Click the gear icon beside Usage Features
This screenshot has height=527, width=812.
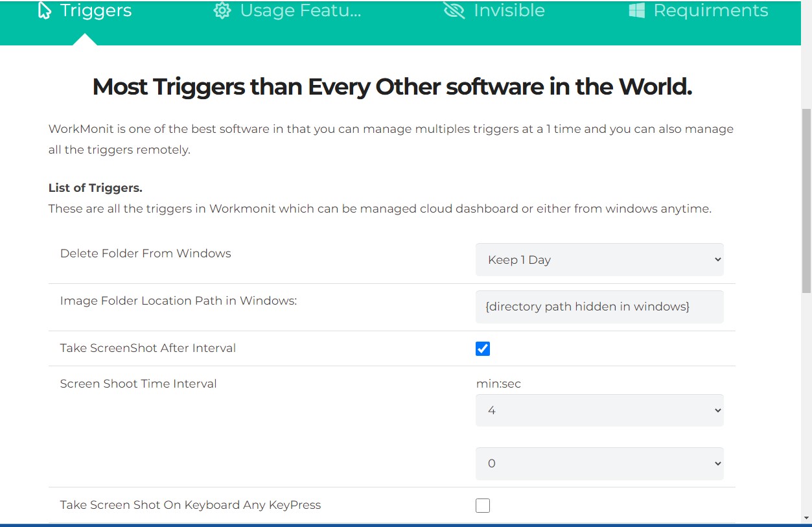tap(222, 11)
